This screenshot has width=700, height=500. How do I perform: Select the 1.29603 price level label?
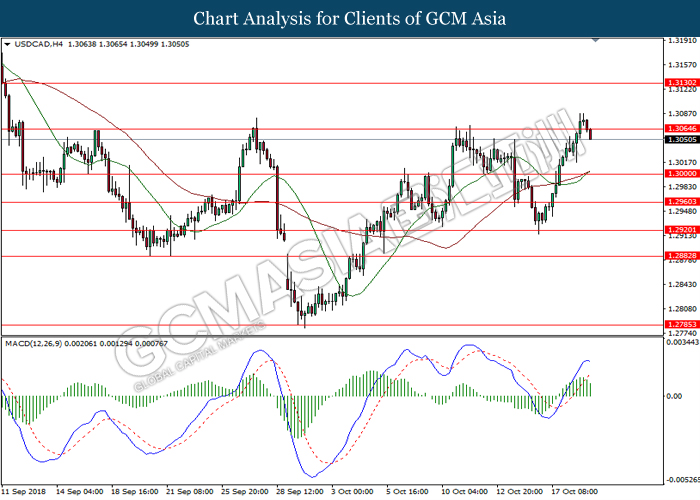(682, 202)
